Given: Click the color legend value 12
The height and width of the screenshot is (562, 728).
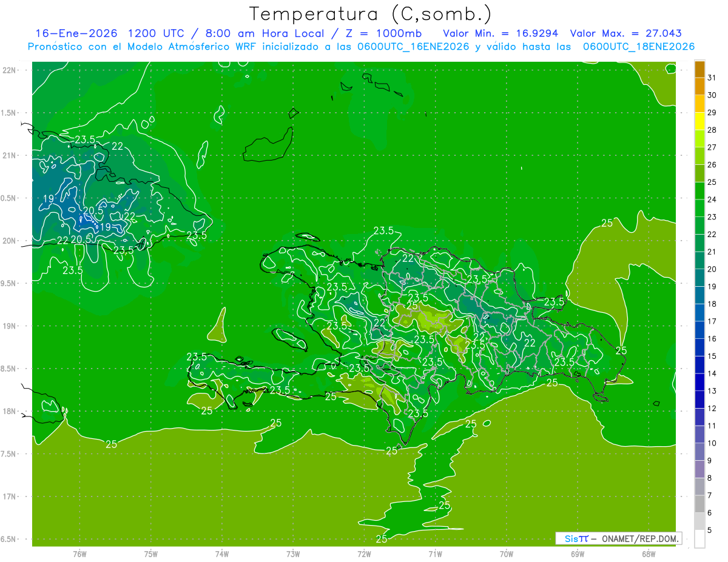Looking at the screenshot, I should [x=712, y=409].
